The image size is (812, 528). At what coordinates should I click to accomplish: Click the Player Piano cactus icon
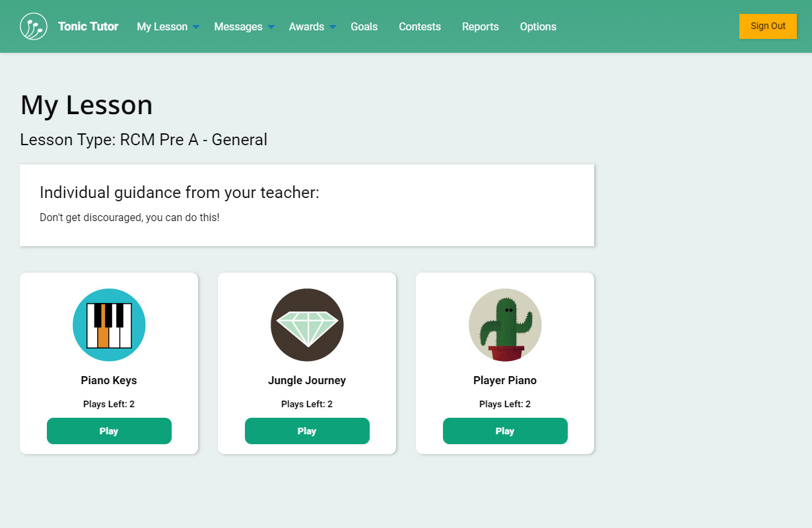pyautogui.click(x=505, y=325)
